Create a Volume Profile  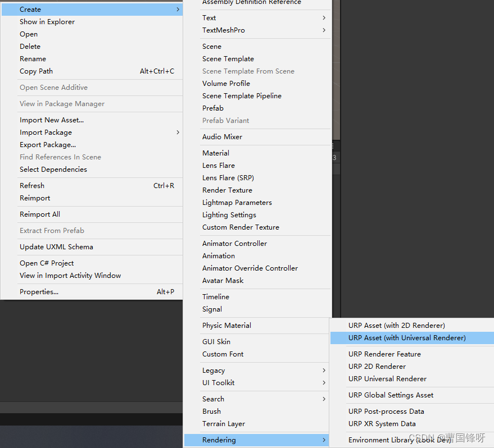(257, 84)
